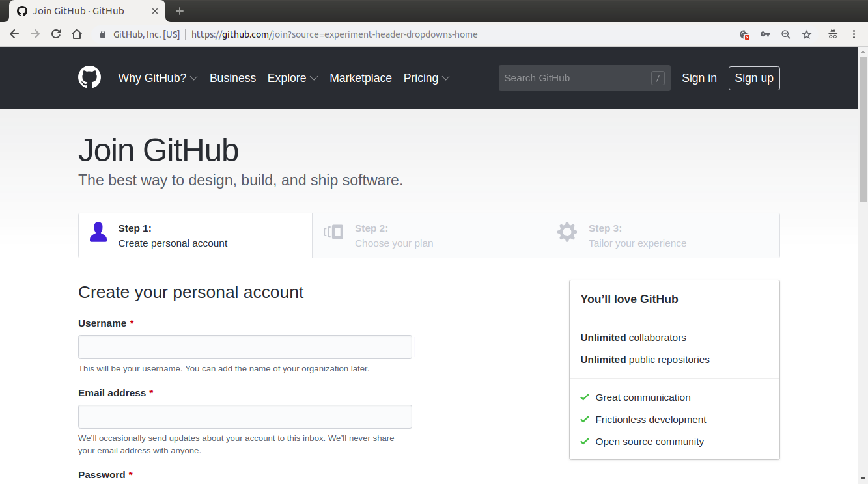Reload the page

[x=56, y=34]
